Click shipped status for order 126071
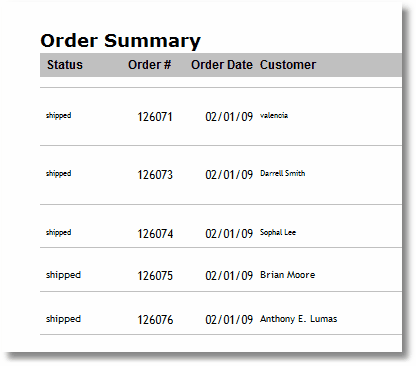416x366 pixels. [58, 116]
